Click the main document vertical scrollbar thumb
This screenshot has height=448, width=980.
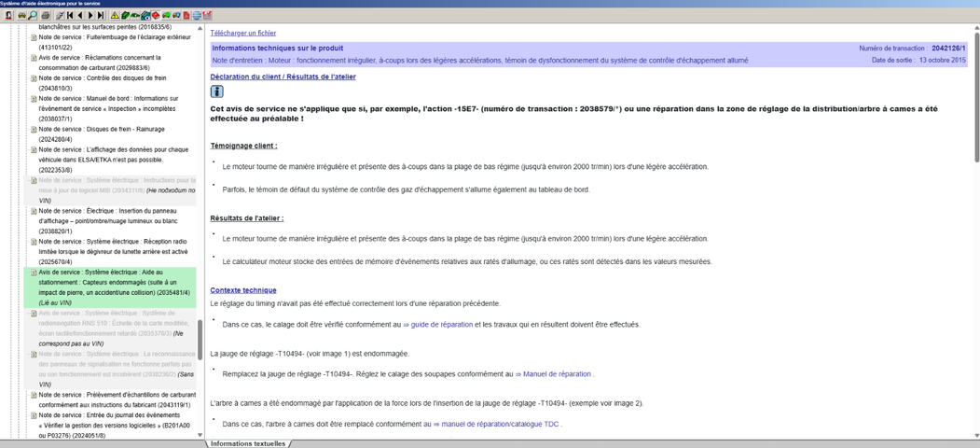click(x=976, y=97)
